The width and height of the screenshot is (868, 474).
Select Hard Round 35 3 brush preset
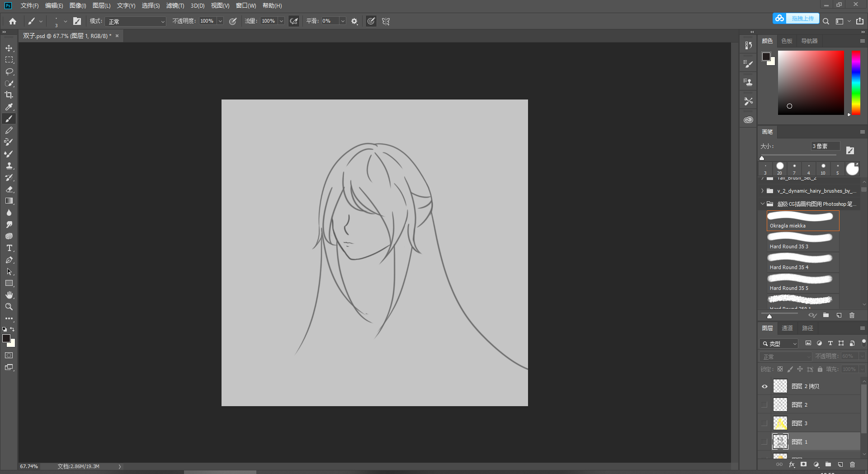803,242
